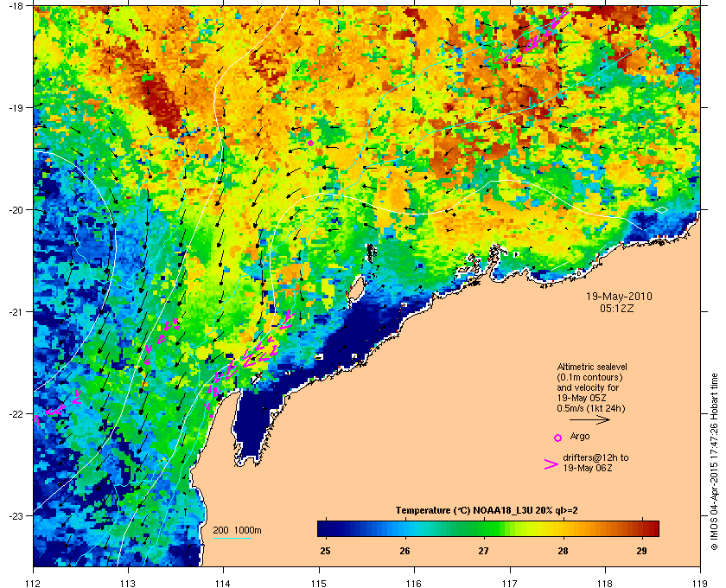The width and height of the screenshot is (726, 588).
Task: Click the colorbar tick label 29
Action: coord(641,551)
